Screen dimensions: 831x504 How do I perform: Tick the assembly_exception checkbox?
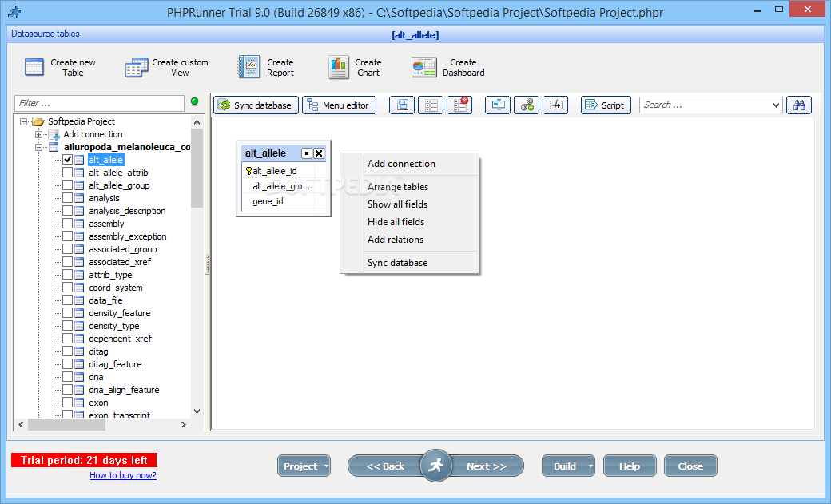click(x=67, y=236)
